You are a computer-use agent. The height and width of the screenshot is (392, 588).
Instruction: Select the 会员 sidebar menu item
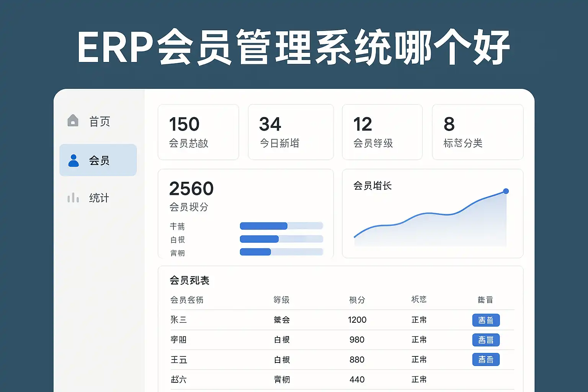(98, 160)
